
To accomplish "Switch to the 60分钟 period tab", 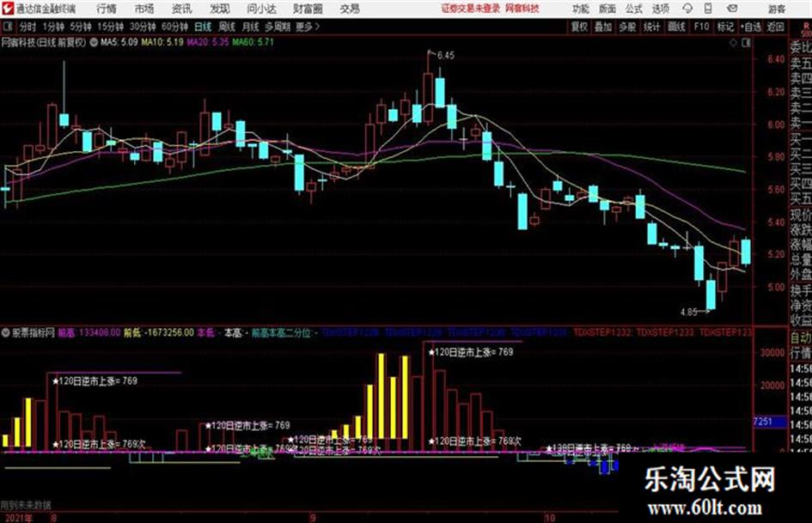I will tap(174, 27).
